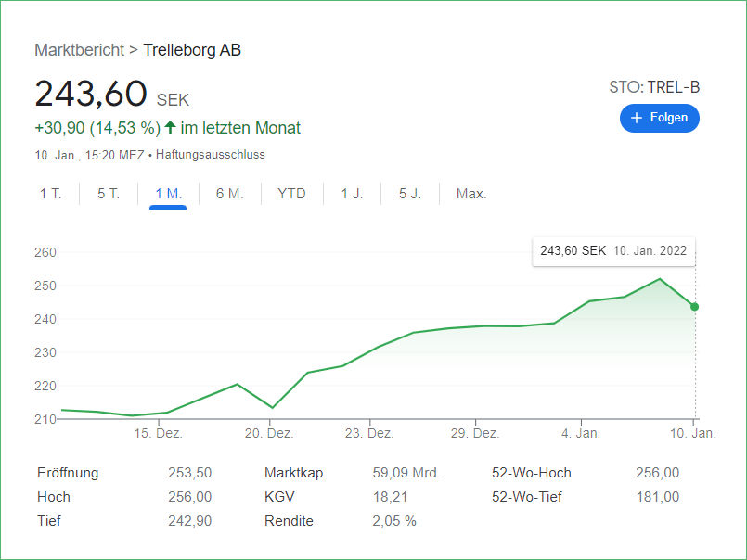Image resolution: width=747 pixels, height=560 pixels.
Task: Select the 1 M. time range tab
Action: click(x=168, y=194)
